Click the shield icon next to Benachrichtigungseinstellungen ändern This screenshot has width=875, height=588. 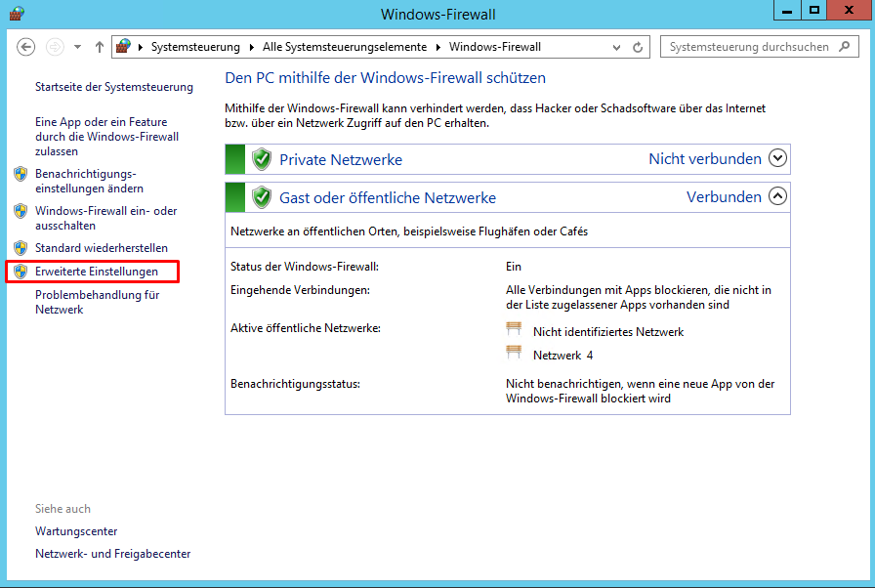point(21,174)
